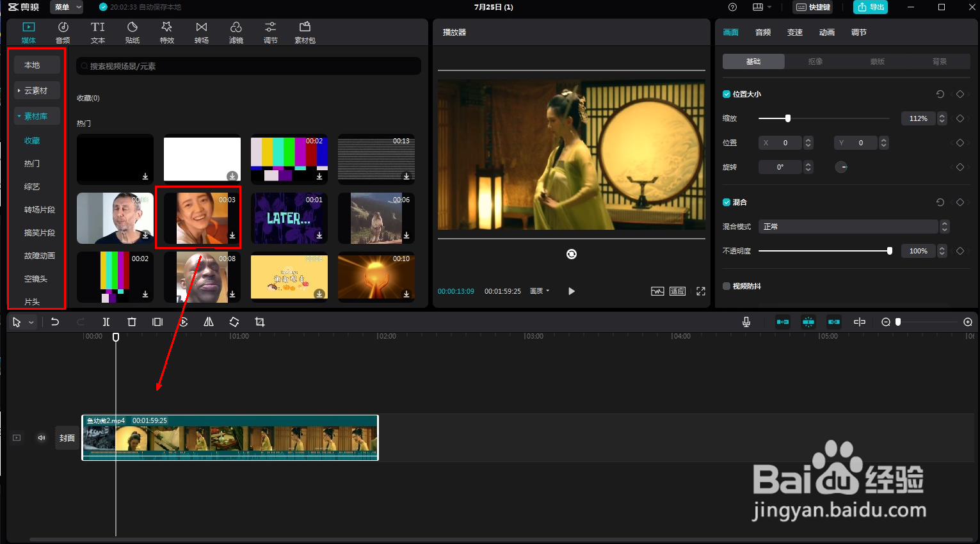Screen dimensions: 980x544
Task: Add keyframe for 不透明度 opacity
Action: pyautogui.click(x=960, y=251)
